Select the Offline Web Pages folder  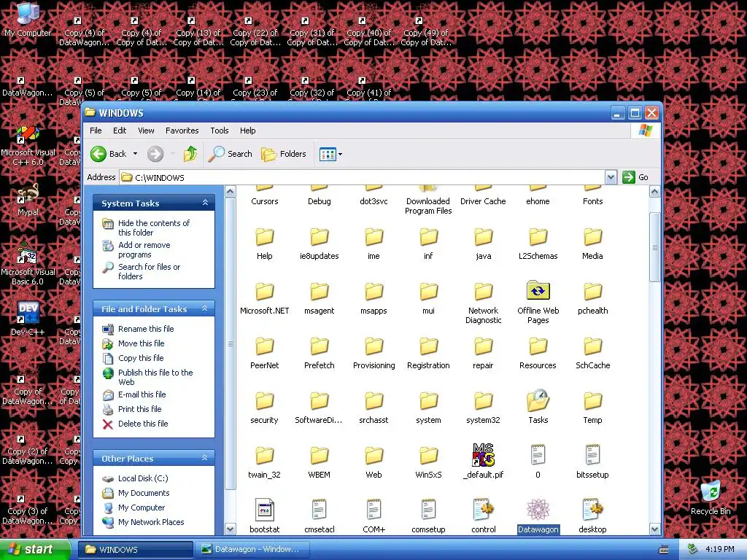pos(538,290)
